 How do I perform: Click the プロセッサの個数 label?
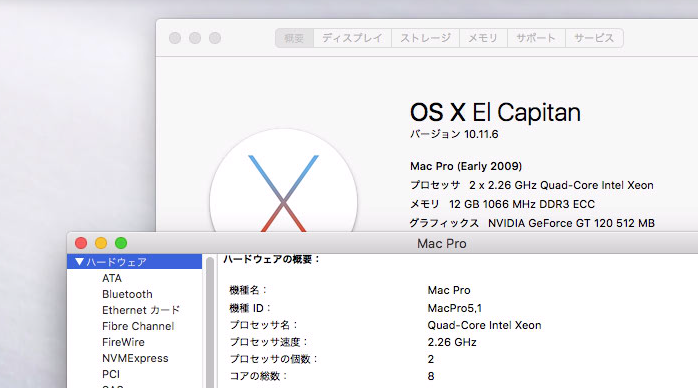(x=273, y=359)
